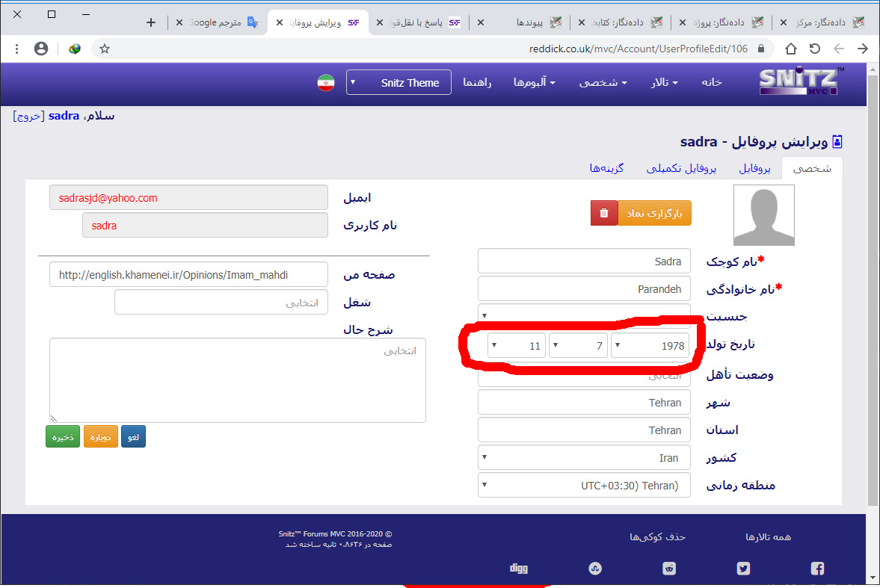
Task: Click the Digg logo in the footer
Action: point(518,569)
